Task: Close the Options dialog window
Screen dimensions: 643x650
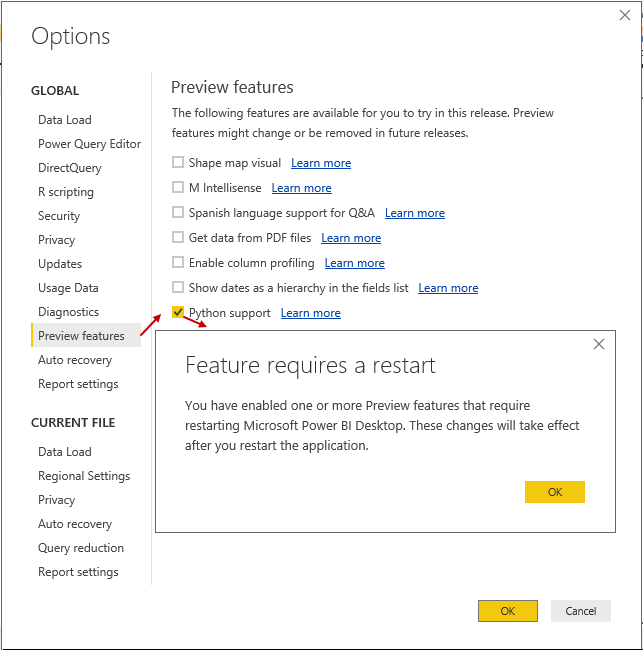Action: pos(625,14)
